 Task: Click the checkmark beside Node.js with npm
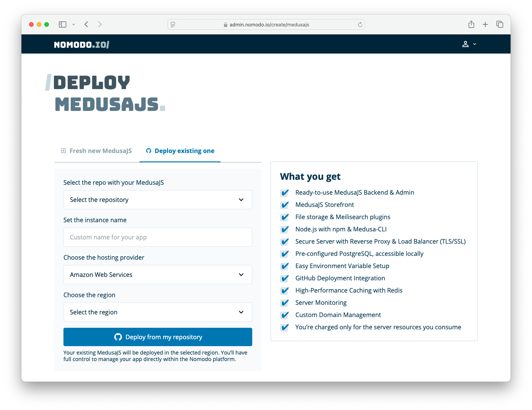pos(285,229)
